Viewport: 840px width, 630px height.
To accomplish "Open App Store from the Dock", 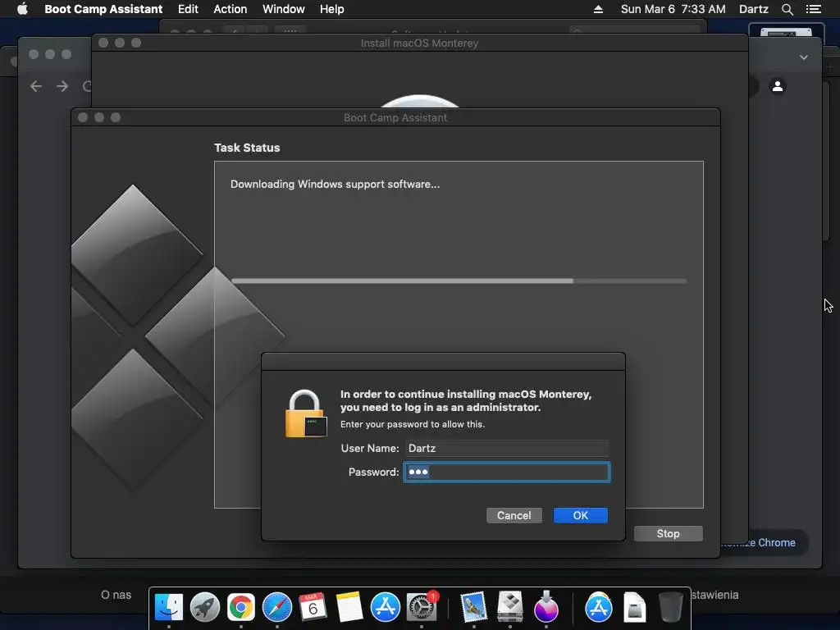I will click(x=386, y=607).
